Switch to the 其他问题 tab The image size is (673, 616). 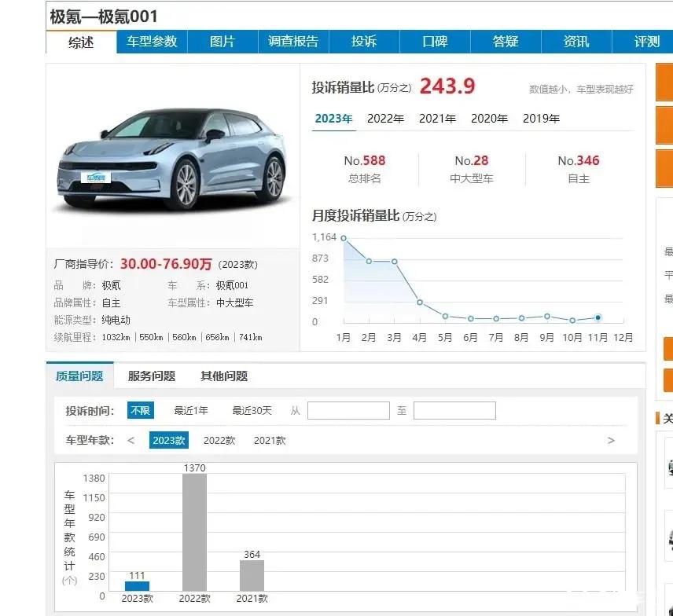(x=224, y=376)
